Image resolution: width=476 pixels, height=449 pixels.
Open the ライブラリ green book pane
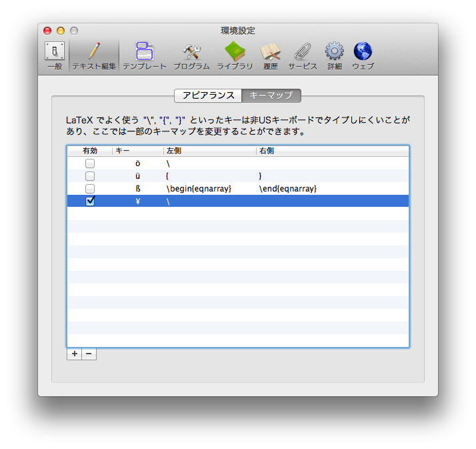point(235,55)
